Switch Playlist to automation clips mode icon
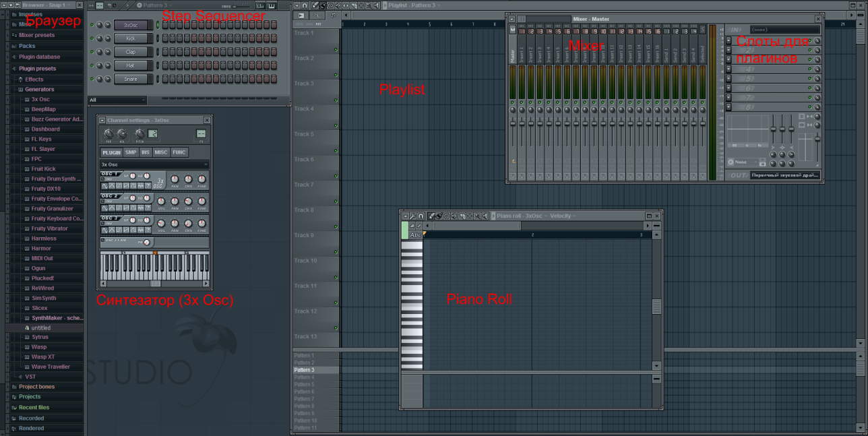Viewport: 868px width, 436px height. [317, 15]
